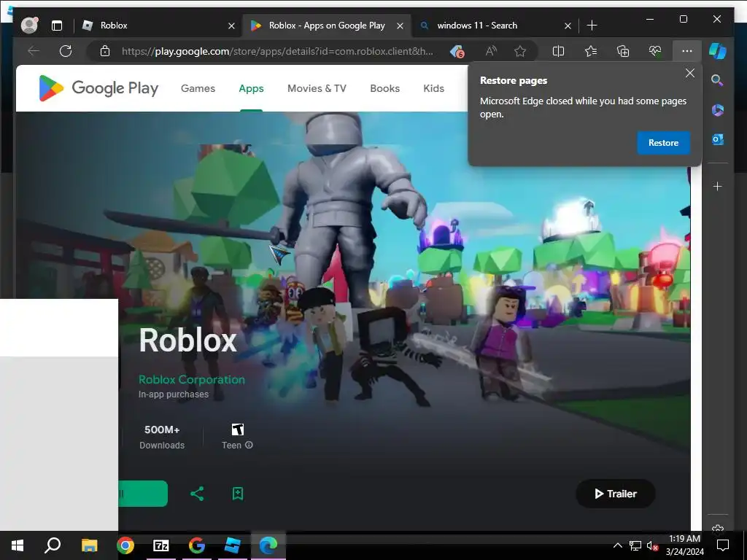Image resolution: width=747 pixels, height=560 pixels.
Task: Open the Favorites list
Action: click(x=591, y=51)
